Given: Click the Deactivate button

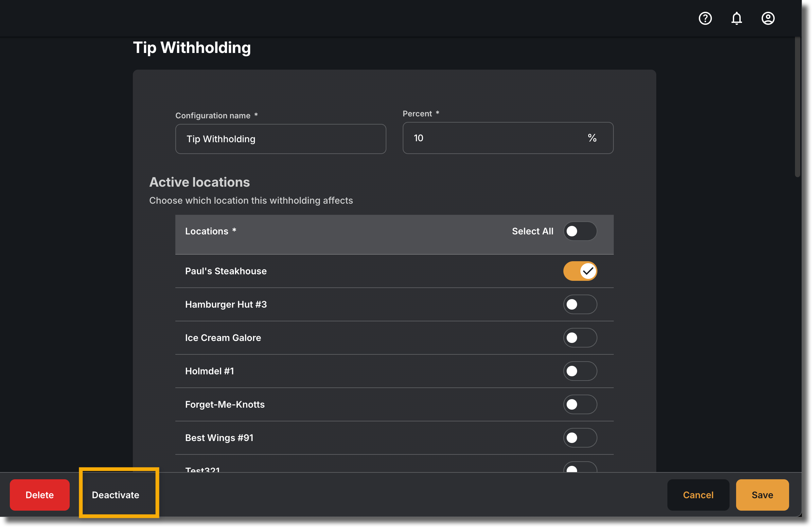Looking at the screenshot, I should click(115, 495).
